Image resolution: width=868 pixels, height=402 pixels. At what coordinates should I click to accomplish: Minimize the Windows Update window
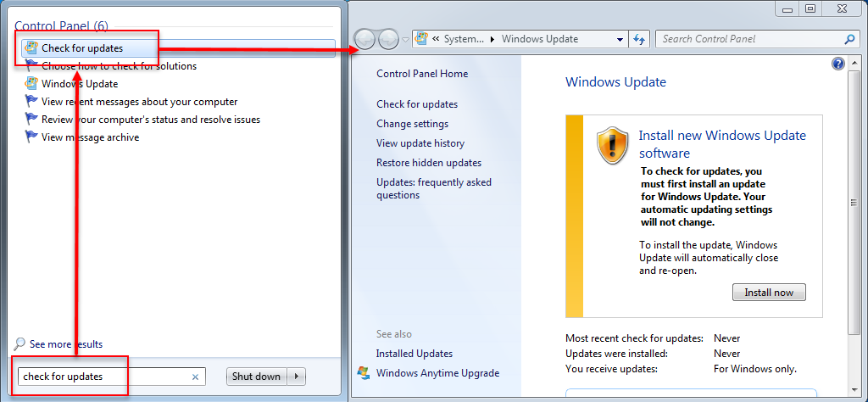coord(789,8)
